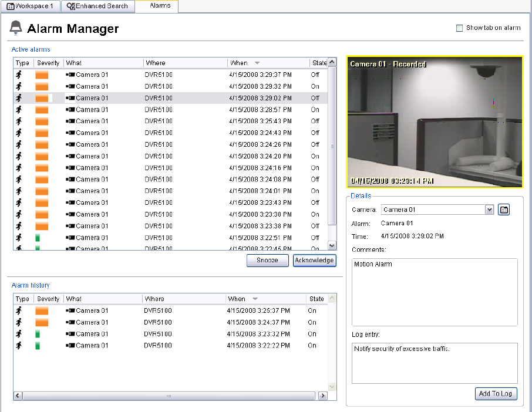The height and width of the screenshot is (412, 532).
Task: Open the Camera 01 dropdown in Details
Action: (x=489, y=210)
